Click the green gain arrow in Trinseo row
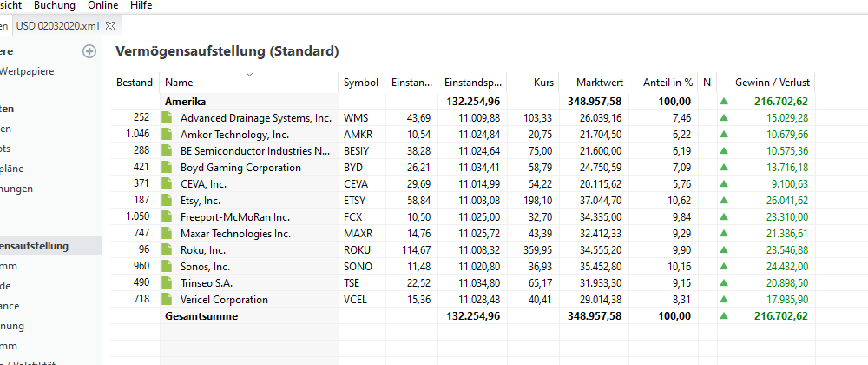 click(x=724, y=283)
